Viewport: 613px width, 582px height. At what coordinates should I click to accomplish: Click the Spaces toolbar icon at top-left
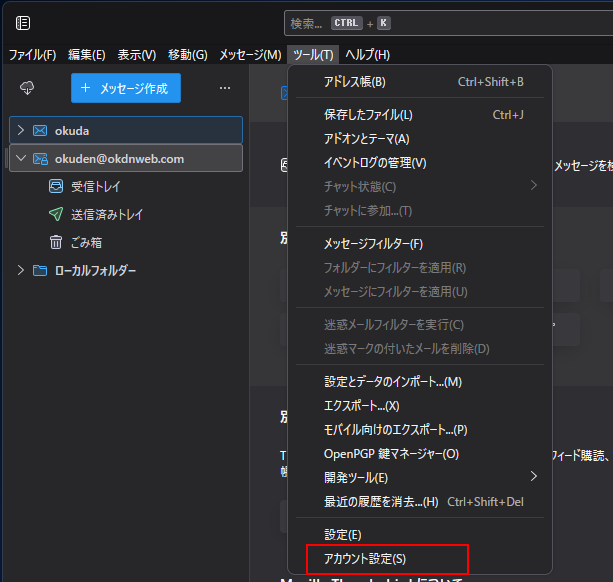(x=23, y=23)
